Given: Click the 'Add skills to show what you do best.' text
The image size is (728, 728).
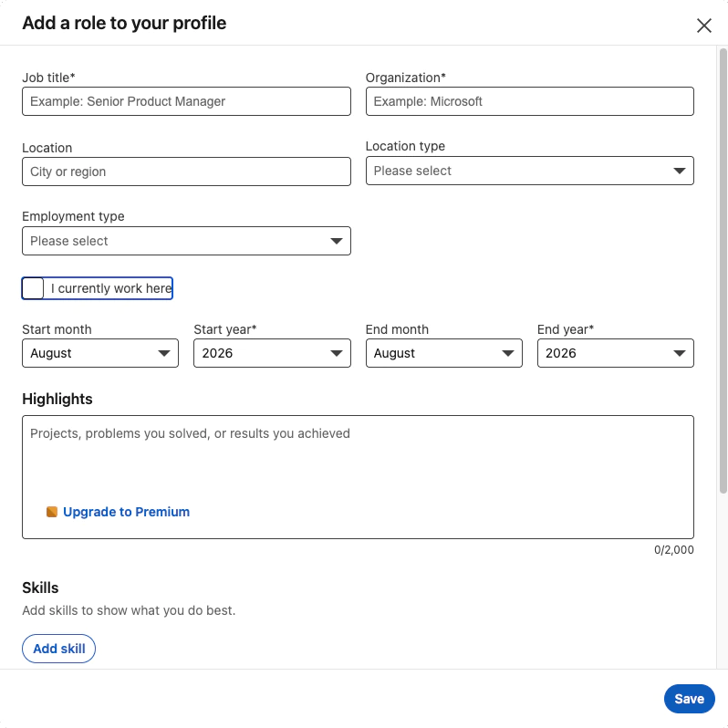Looking at the screenshot, I should 129,610.
